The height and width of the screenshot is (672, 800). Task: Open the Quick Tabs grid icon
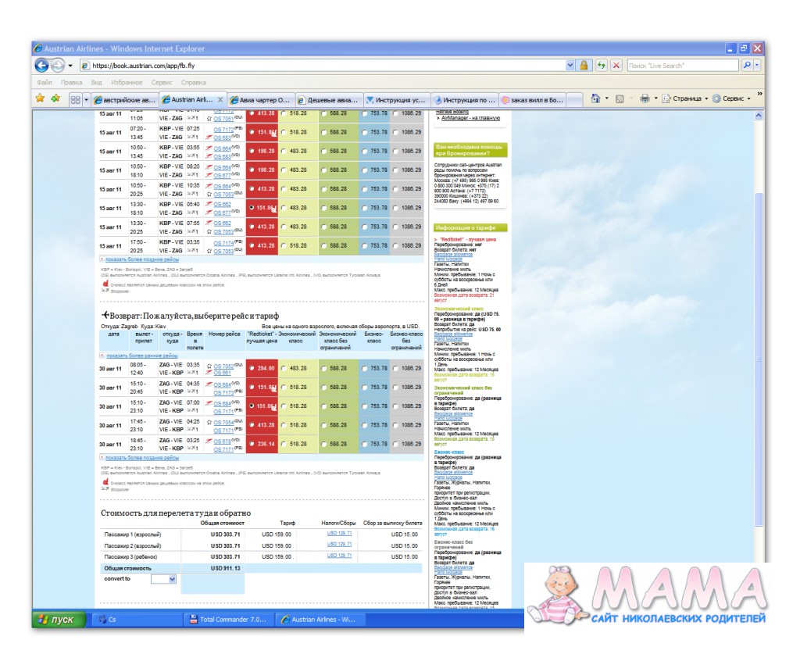click(75, 99)
